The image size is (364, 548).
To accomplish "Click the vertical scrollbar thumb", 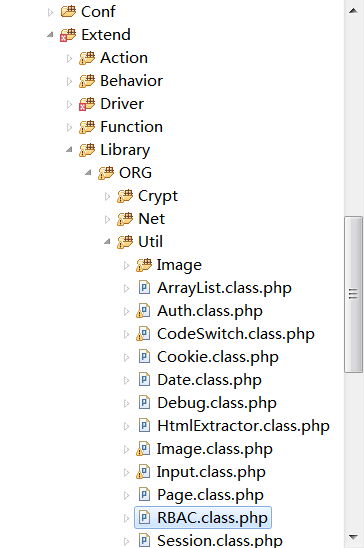I will (x=354, y=295).
